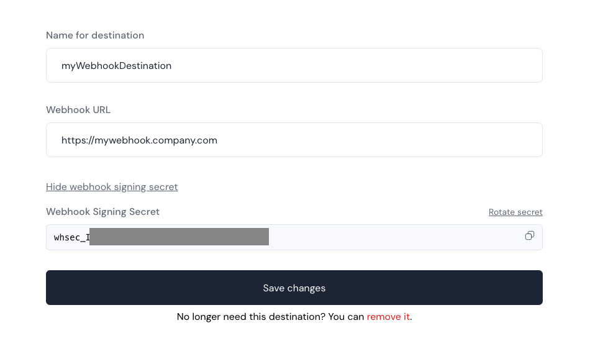Rotate the signing secret
The image size is (603, 364).
tap(515, 212)
